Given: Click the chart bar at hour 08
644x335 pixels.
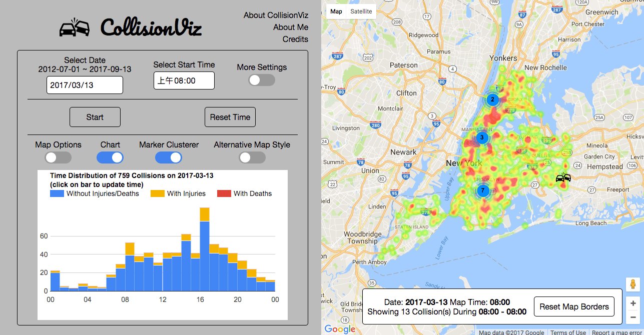Looking at the screenshot, I should pos(130,266).
